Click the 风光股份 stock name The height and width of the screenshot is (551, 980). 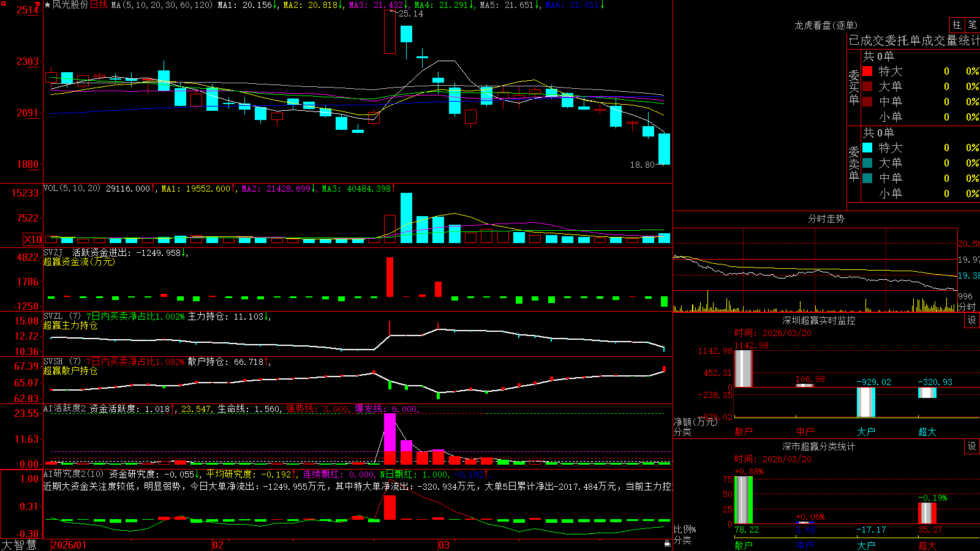point(70,5)
